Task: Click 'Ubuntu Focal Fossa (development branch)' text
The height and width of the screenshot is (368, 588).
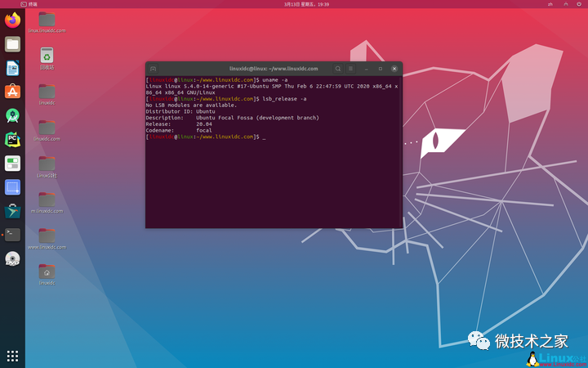Action: (x=257, y=118)
